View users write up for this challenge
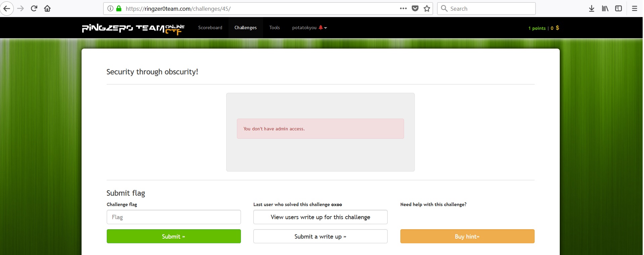 pos(320,217)
